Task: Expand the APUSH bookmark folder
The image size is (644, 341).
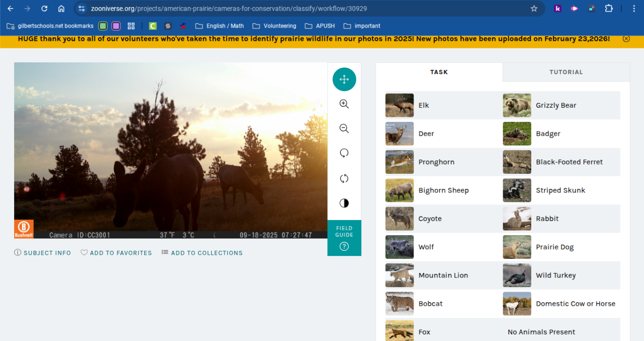Action: [320, 26]
